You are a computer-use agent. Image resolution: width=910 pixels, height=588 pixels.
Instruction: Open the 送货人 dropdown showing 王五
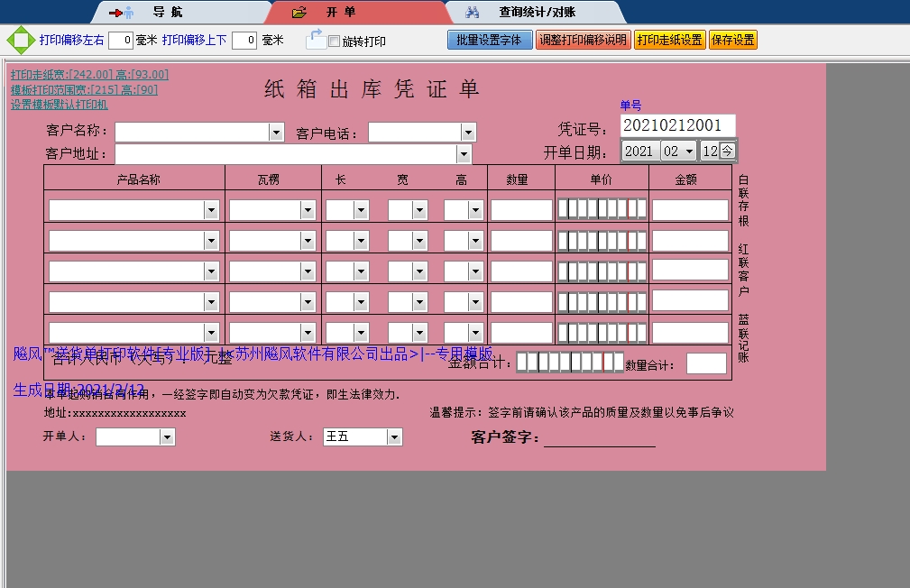click(x=393, y=436)
